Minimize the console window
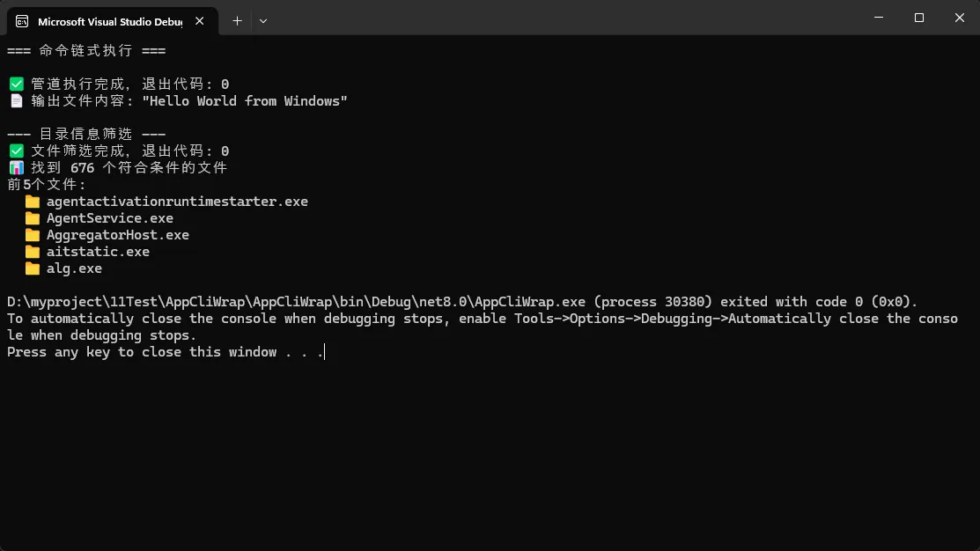Image resolution: width=980 pixels, height=551 pixels. 879,18
